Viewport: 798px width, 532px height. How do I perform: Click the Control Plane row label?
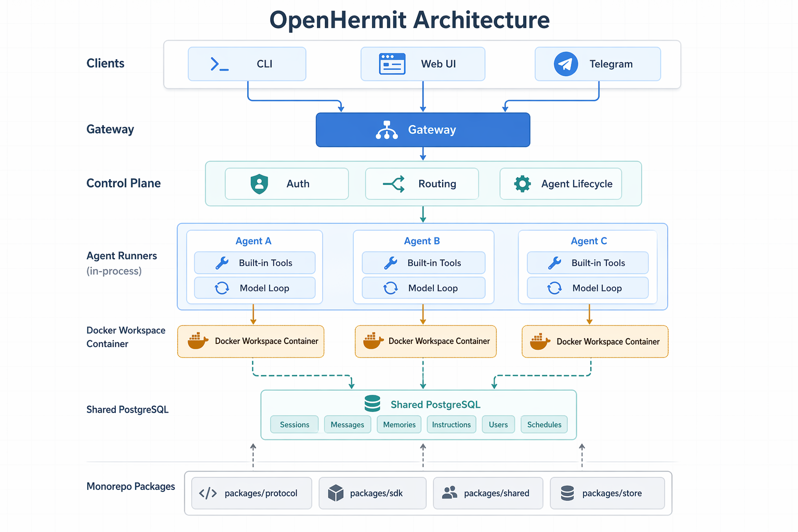point(124,183)
